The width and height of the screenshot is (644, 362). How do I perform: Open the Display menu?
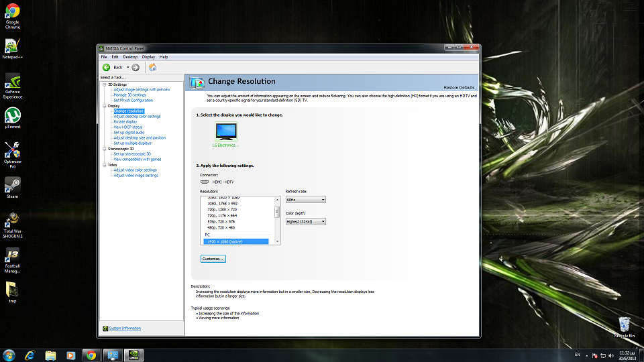(x=148, y=57)
